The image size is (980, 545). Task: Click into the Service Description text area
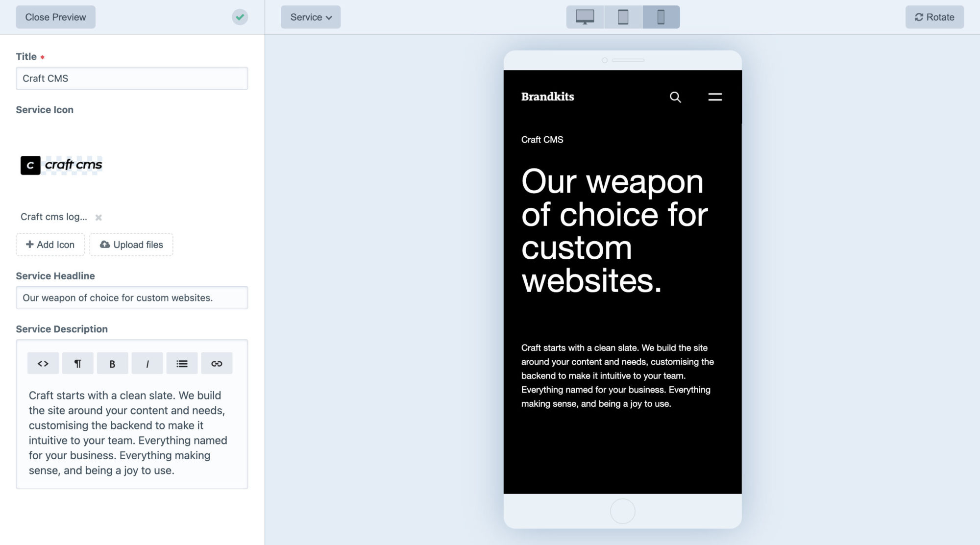click(x=132, y=433)
